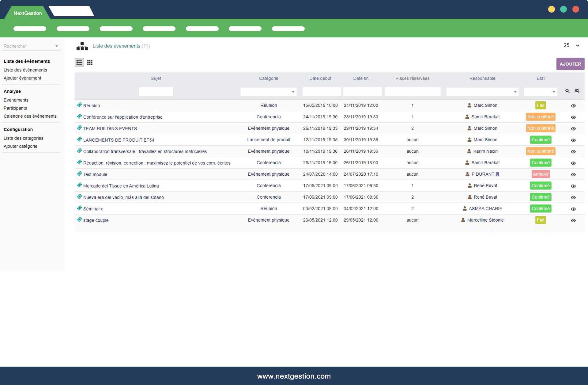588x385 pixels.
Task: View Réunion event via eye icon
Action: (x=573, y=106)
